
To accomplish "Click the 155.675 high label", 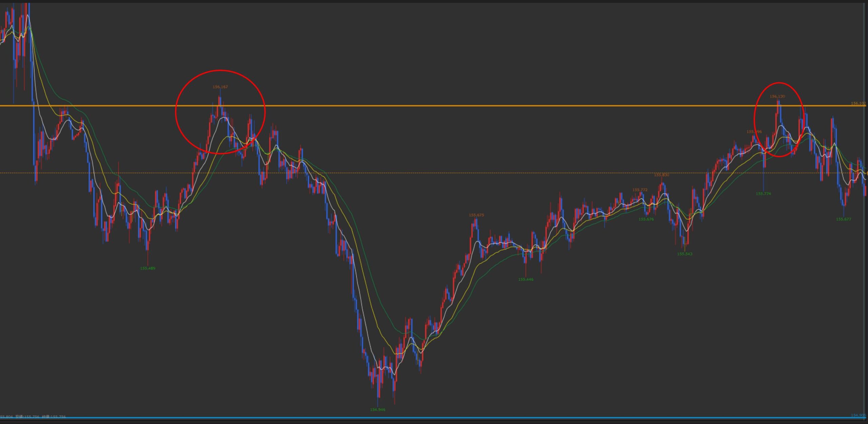I will pos(476,215).
